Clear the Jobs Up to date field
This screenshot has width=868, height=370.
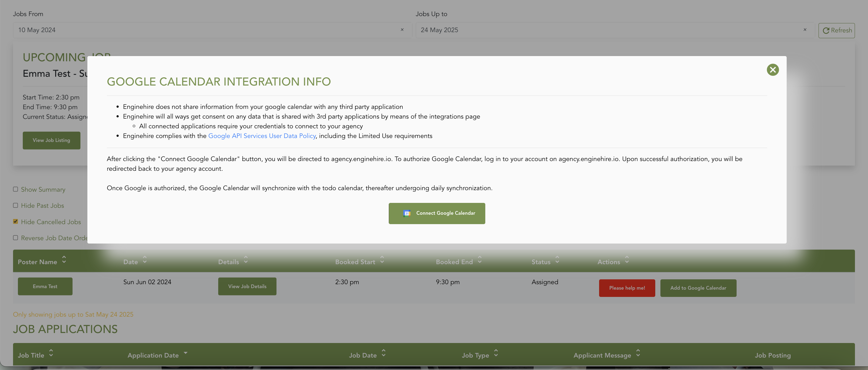coord(805,30)
